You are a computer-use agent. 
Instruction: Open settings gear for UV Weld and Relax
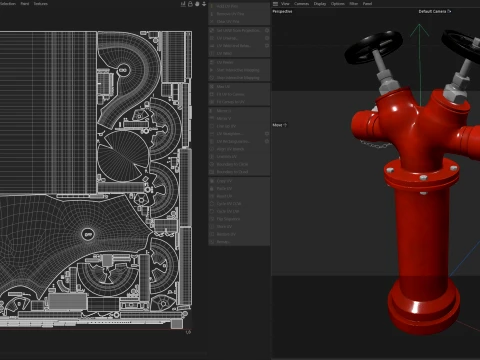[x=267, y=46]
